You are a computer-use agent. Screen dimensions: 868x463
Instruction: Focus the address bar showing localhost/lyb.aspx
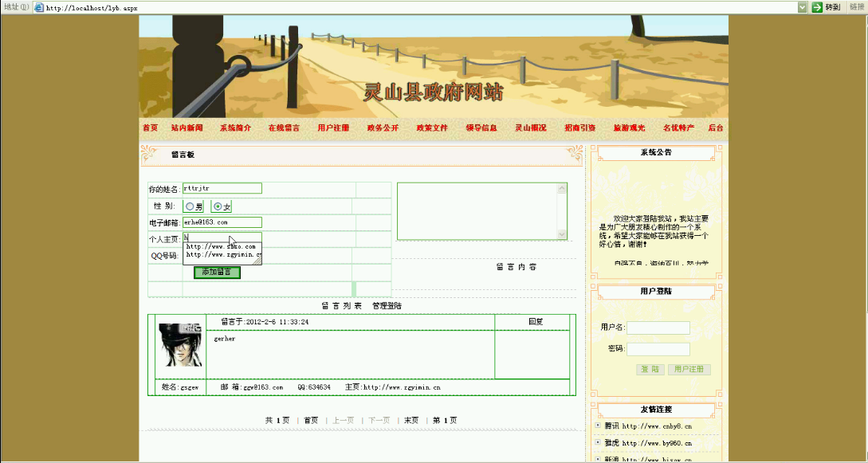click(x=415, y=8)
